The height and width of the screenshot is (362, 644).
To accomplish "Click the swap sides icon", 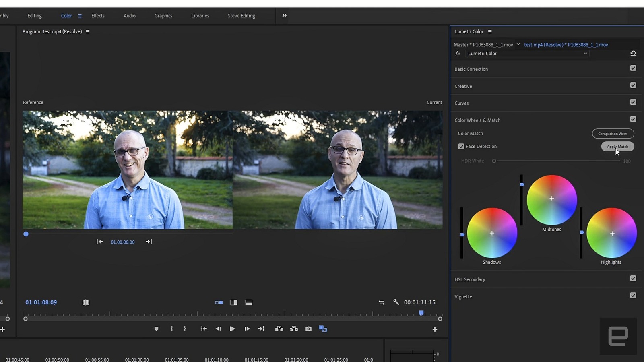I will (382, 302).
